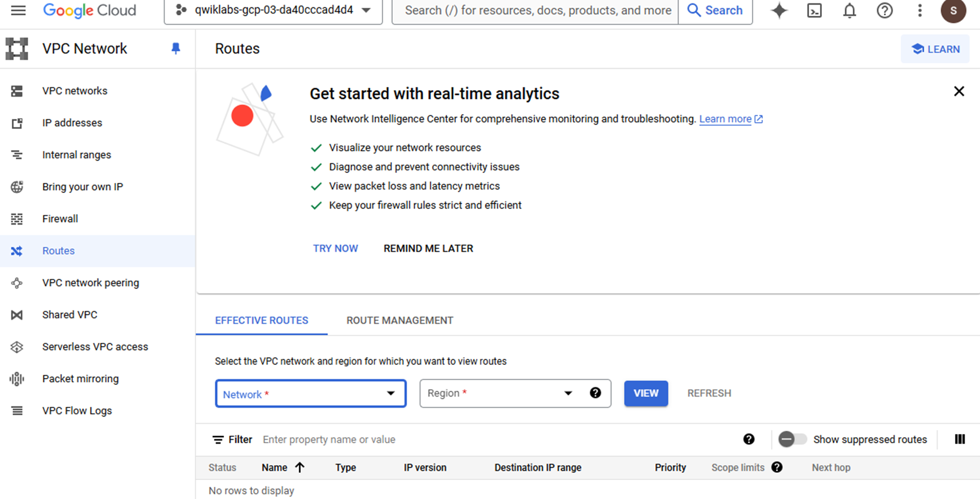Open the main navigation hamburger menu

pyautogui.click(x=18, y=10)
